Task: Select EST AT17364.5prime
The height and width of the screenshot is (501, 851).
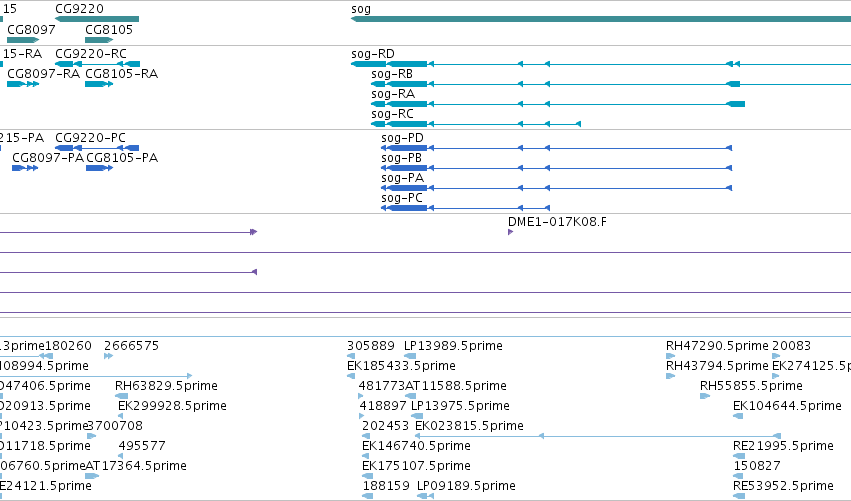Action: pos(136,466)
